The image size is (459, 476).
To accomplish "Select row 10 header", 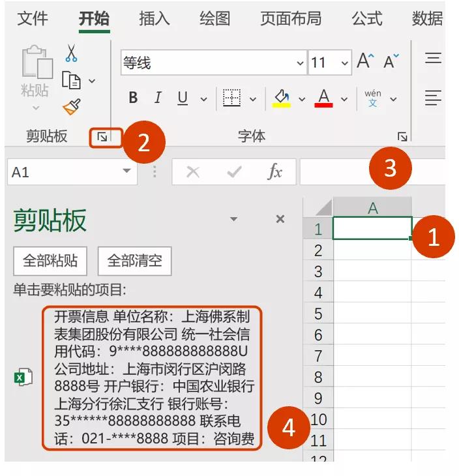I will pos(318,419).
